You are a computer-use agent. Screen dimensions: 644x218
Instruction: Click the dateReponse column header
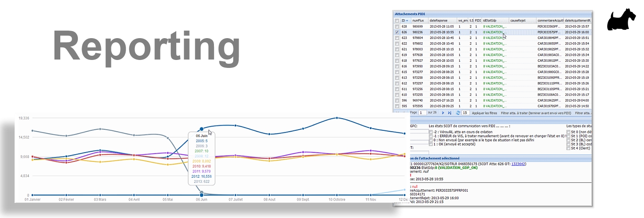point(442,21)
